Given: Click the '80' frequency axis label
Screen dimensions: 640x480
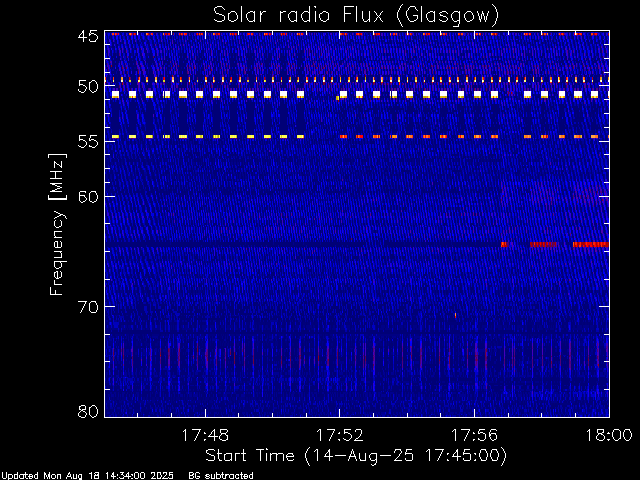Looking at the screenshot, I should pos(88,411).
